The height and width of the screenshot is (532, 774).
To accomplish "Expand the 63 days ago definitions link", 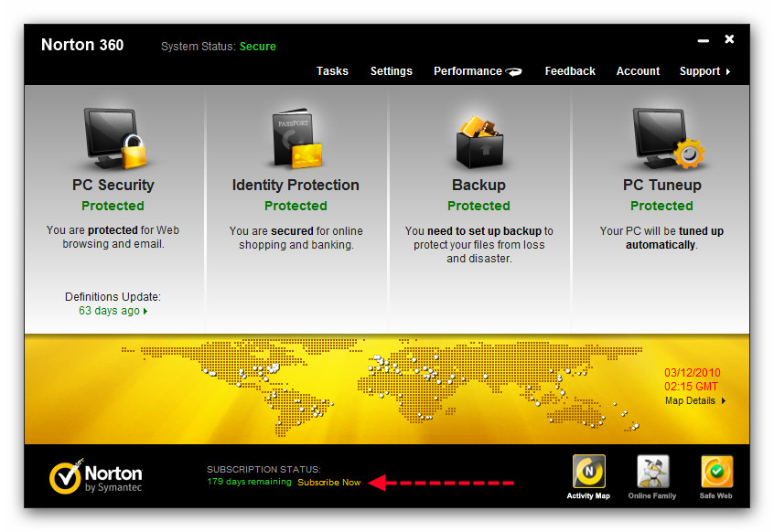I will pos(113,311).
